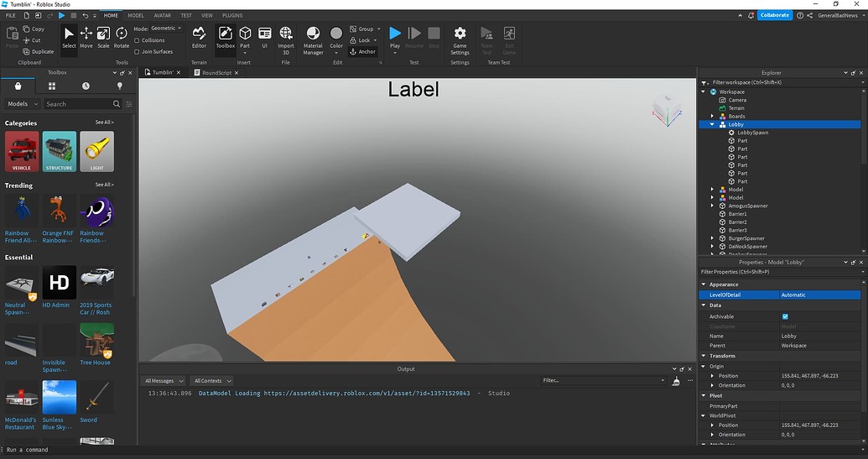Open Game Settings
This screenshot has height=459, width=868.
(x=460, y=40)
